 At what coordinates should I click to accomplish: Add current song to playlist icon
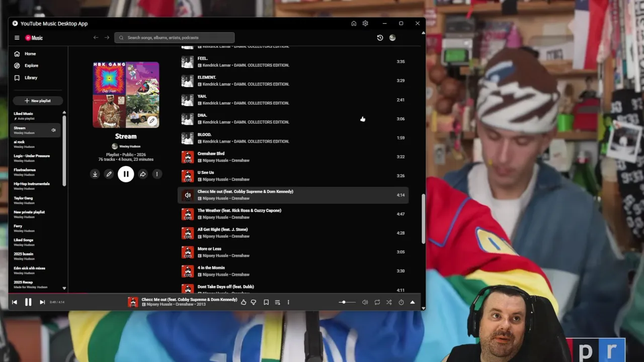[277, 302]
